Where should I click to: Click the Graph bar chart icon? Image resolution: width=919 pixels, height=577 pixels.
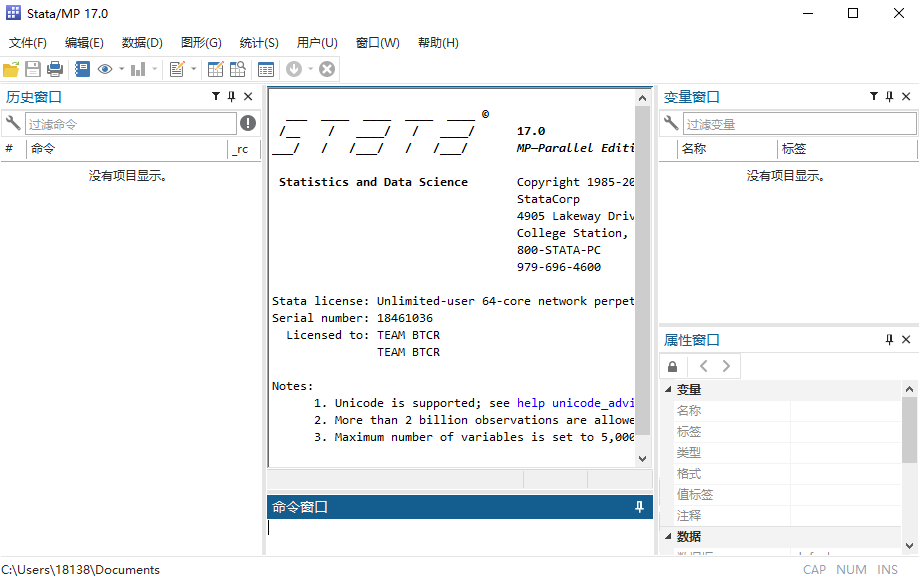[138, 69]
